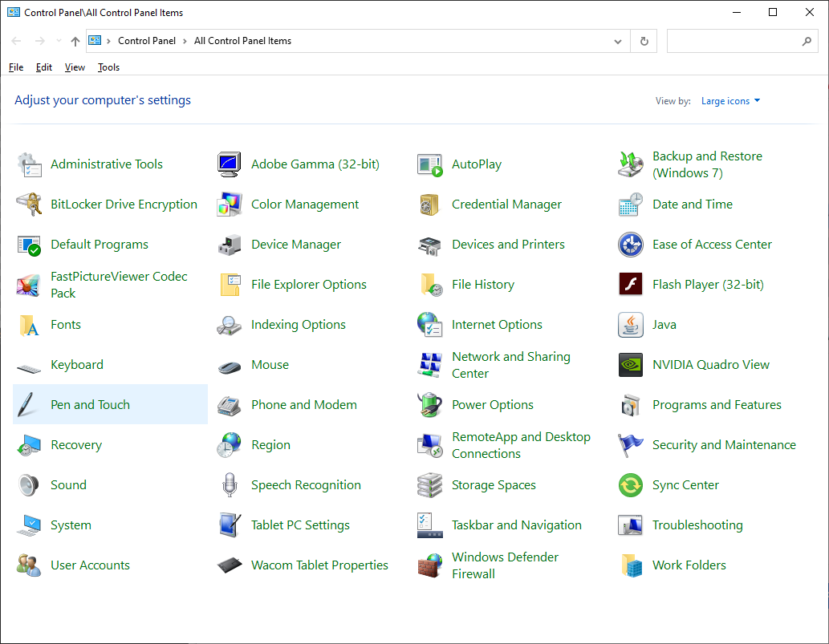Screen dimensions: 829x644
Task: Open the NVIDIA Quadro View icon
Action: [x=631, y=365]
